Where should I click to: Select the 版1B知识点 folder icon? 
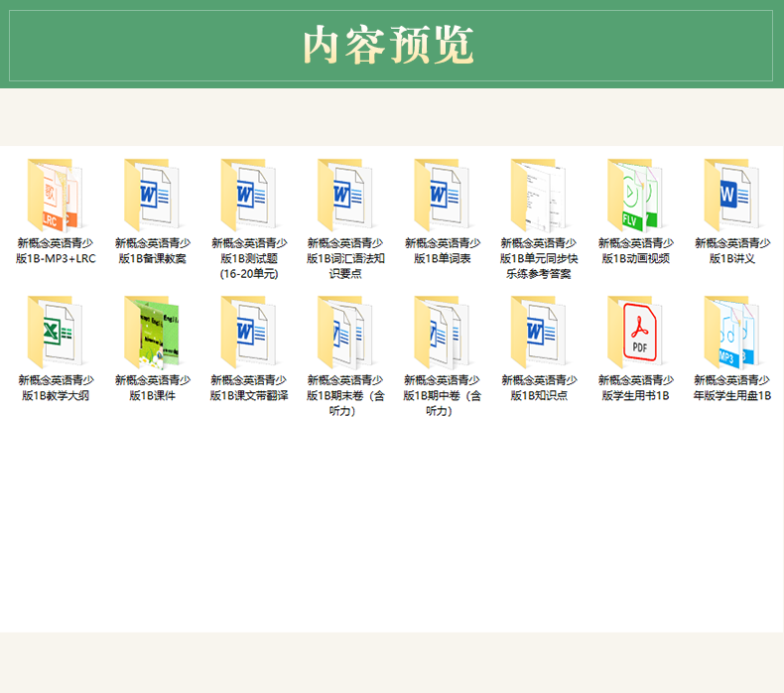coord(539,333)
